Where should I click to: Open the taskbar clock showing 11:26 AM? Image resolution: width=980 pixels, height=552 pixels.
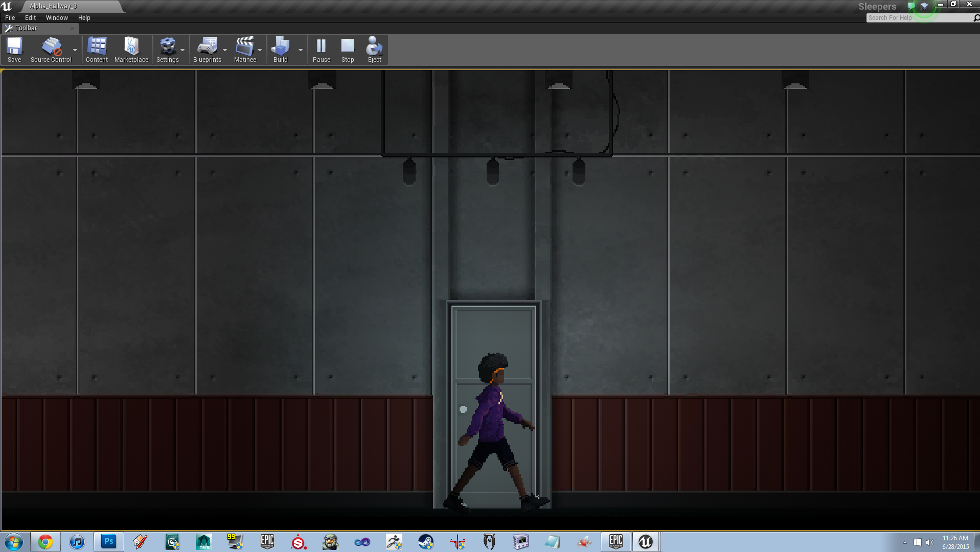[955, 542]
